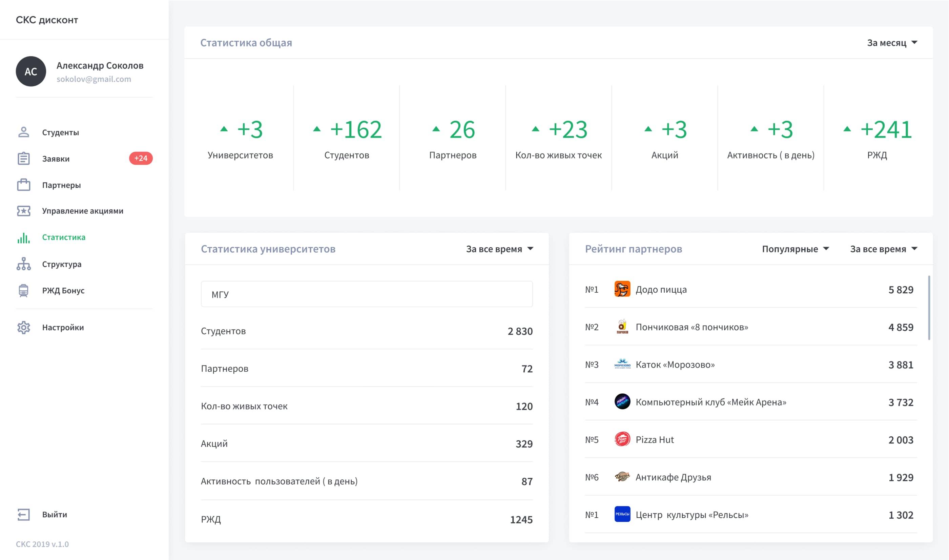The width and height of the screenshot is (949, 560).
Task: Click the sokolov@gmail.com email link
Action: 94,79
